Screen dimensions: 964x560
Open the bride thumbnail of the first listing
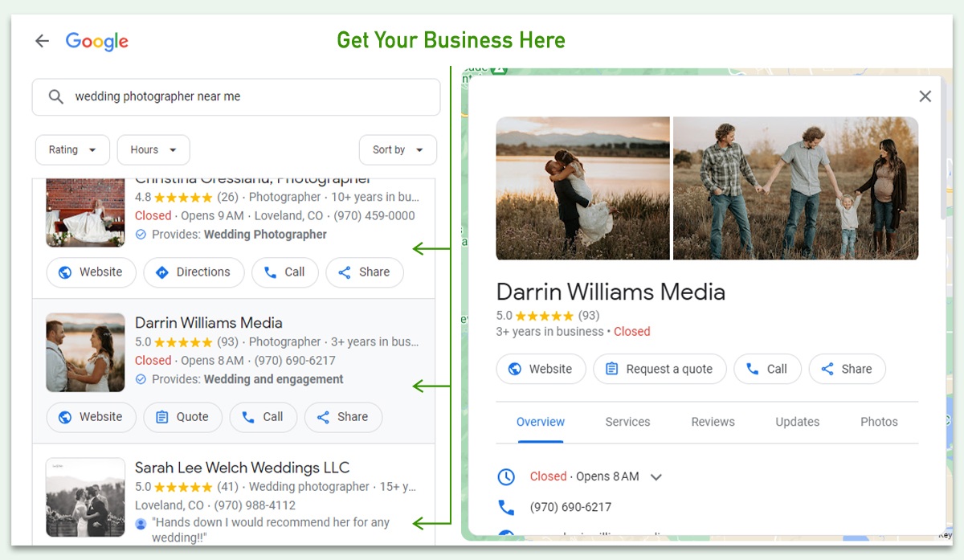click(85, 212)
